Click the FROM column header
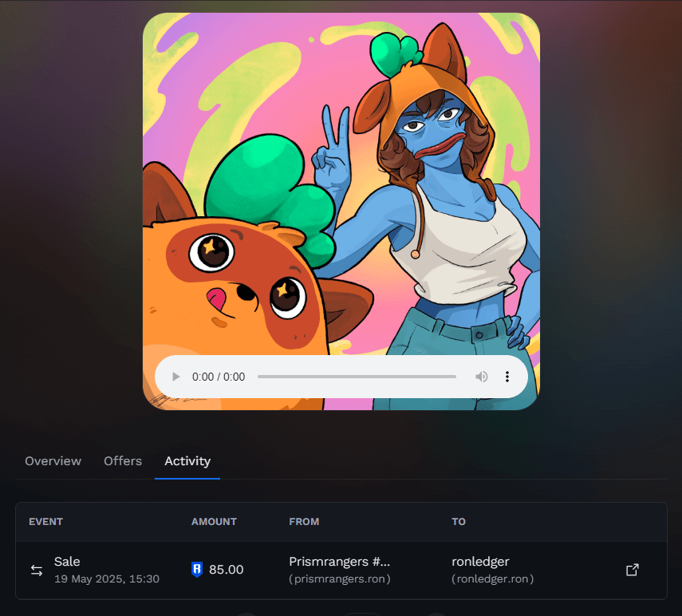Image resolution: width=682 pixels, height=616 pixels. [x=304, y=522]
